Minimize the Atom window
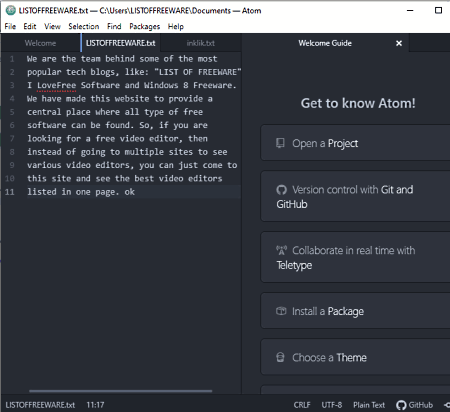 [410, 10]
